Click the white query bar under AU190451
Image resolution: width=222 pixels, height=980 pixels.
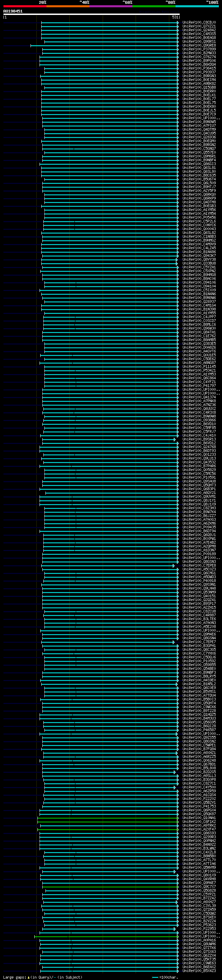pos(92,15)
